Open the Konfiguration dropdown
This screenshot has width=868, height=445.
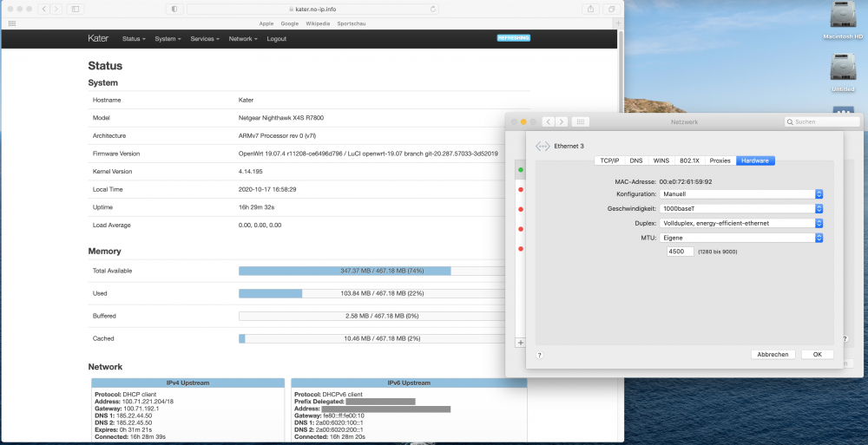741,194
